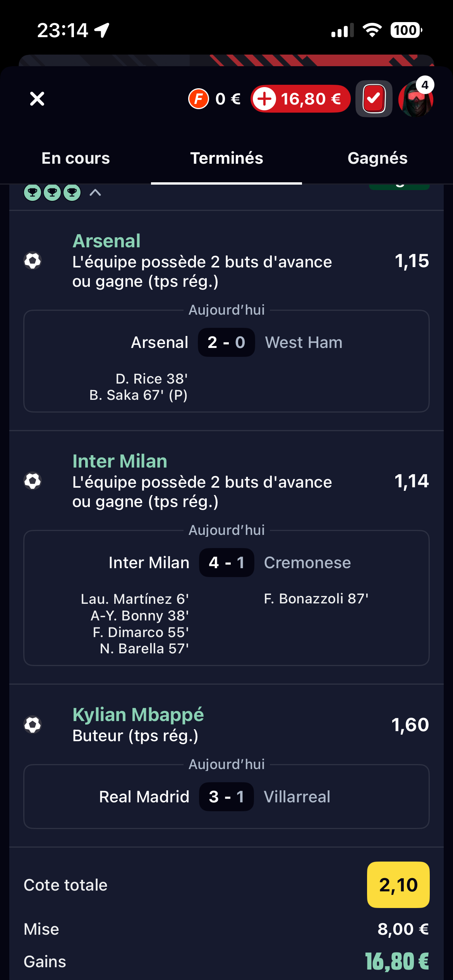The width and height of the screenshot is (453, 980).
Task: Tap the yellow 2,10 total odds badge
Action: 398,885
